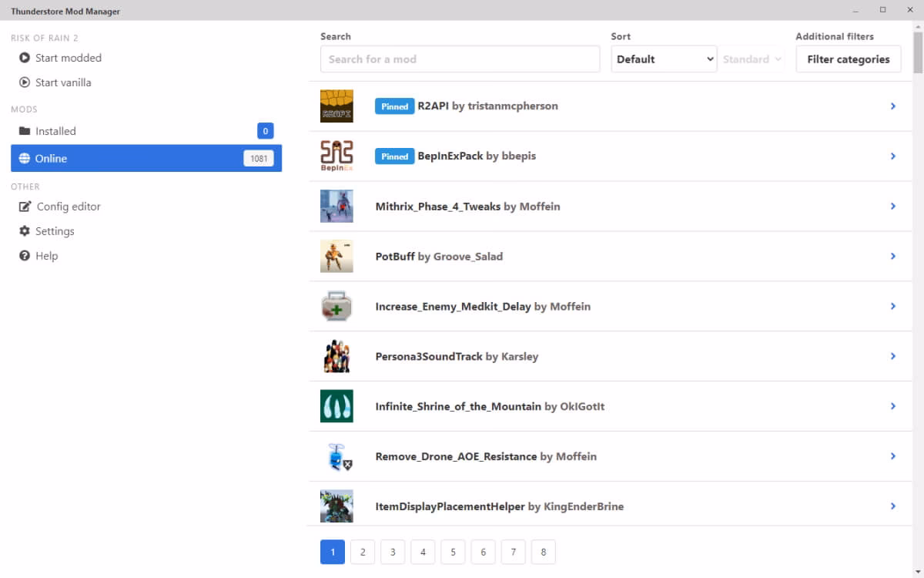Focus the Search for a mod field
This screenshot has width=924, height=578.
tap(460, 59)
